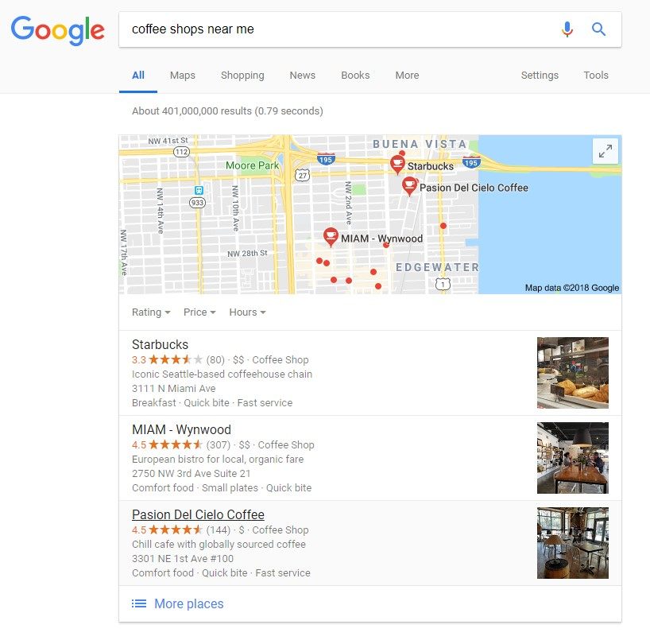Viewport: 650px width, 644px height.
Task: Click the microphone voice search icon
Action: 567,29
